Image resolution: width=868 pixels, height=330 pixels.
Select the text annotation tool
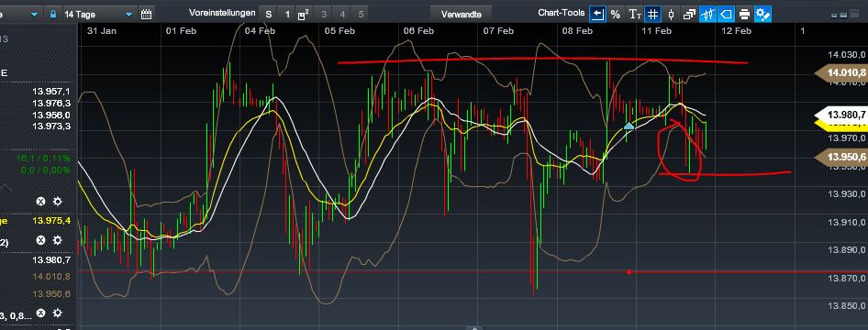tap(634, 15)
